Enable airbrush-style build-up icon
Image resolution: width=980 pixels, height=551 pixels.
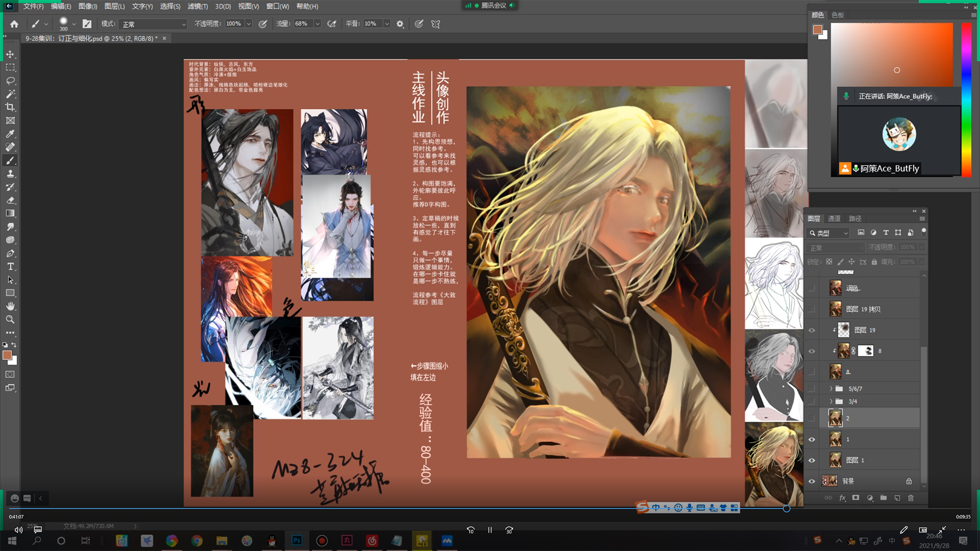pyautogui.click(x=332, y=24)
